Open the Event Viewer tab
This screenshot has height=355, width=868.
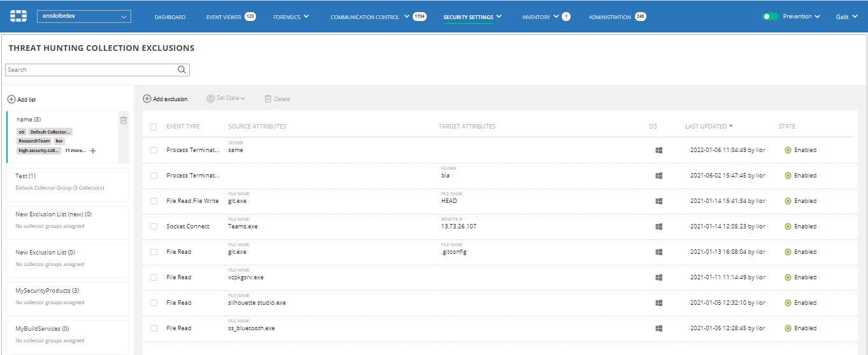pyautogui.click(x=224, y=17)
